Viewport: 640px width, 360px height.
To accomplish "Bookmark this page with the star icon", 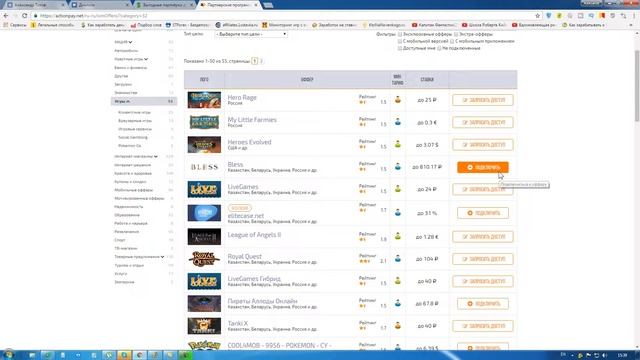I will point(538,16).
